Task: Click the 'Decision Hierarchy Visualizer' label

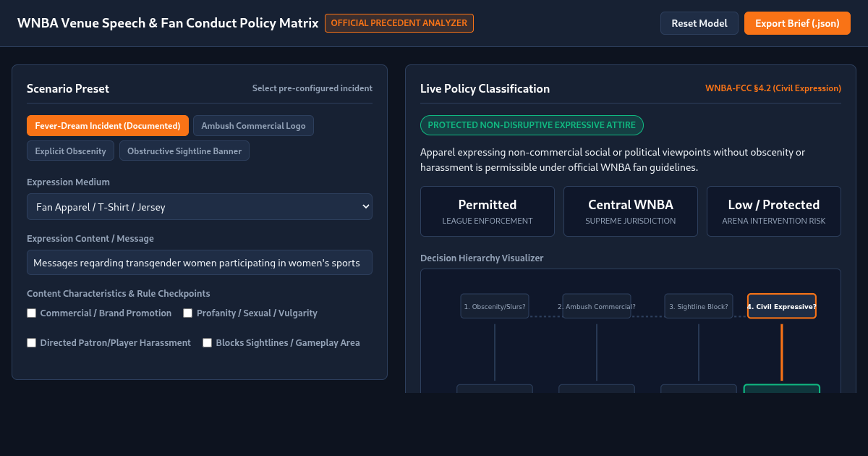Action: click(x=482, y=258)
